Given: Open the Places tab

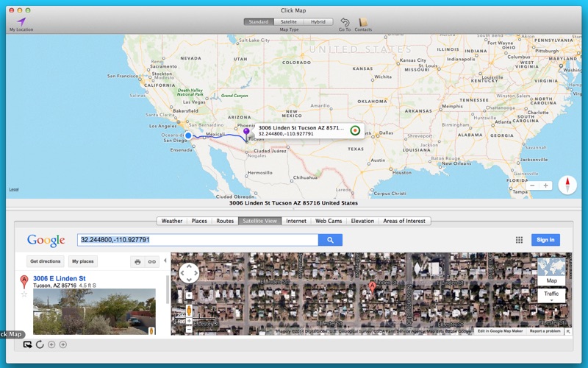Looking at the screenshot, I should (x=199, y=221).
